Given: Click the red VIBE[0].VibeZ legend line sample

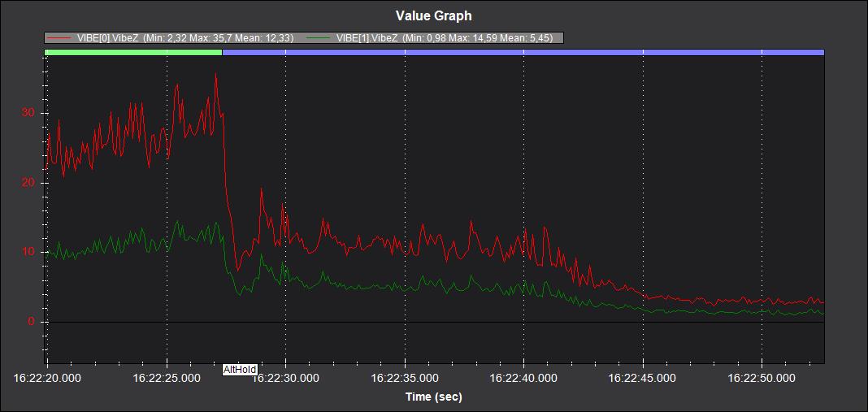Looking at the screenshot, I should coord(60,37).
